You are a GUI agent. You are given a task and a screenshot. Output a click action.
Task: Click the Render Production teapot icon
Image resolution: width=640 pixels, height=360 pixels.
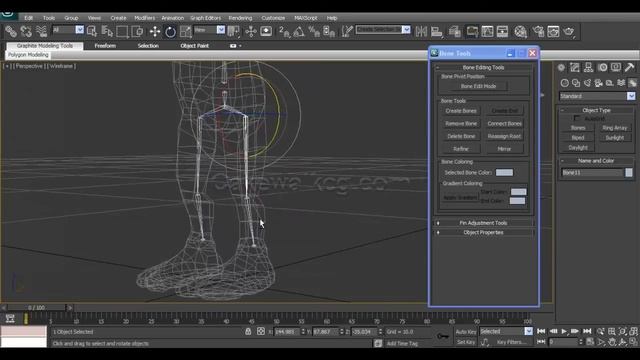click(x=569, y=31)
